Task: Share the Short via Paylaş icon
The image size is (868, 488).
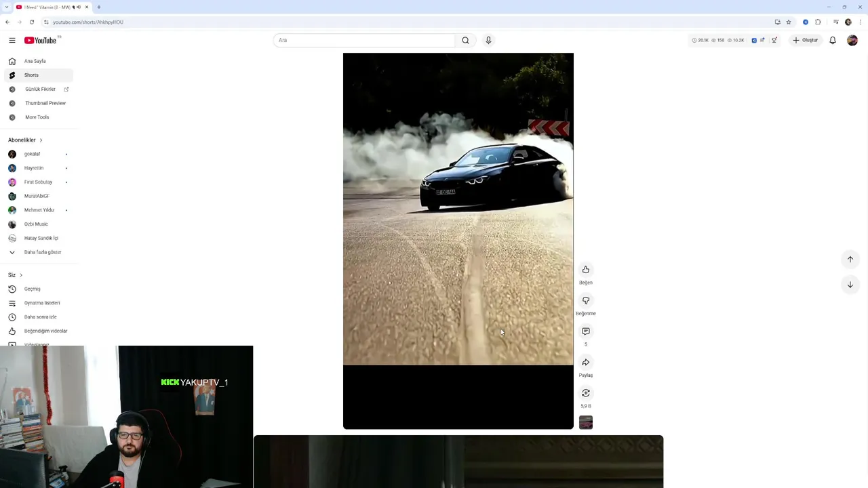Action: click(586, 362)
